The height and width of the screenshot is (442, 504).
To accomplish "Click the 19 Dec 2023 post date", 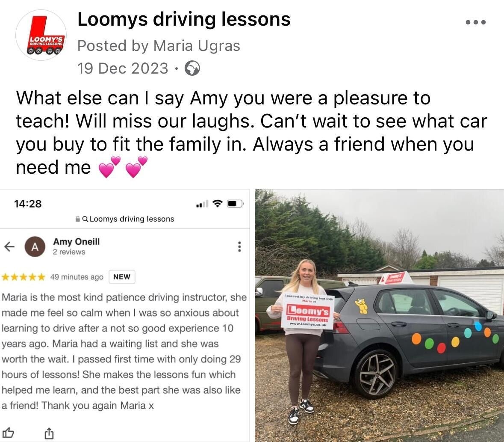I will [x=123, y=68].
